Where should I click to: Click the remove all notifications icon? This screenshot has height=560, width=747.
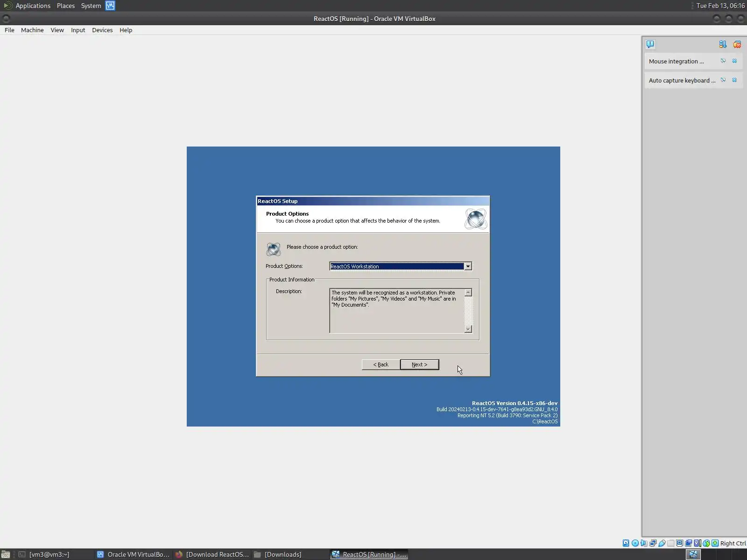tap(737, 44)
